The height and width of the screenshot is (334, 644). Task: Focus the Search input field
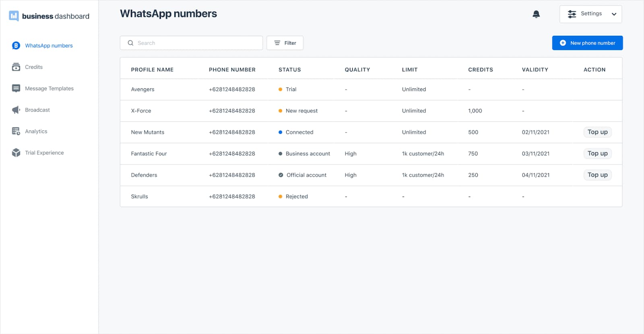pyautogui.click(x=191, y=43)
